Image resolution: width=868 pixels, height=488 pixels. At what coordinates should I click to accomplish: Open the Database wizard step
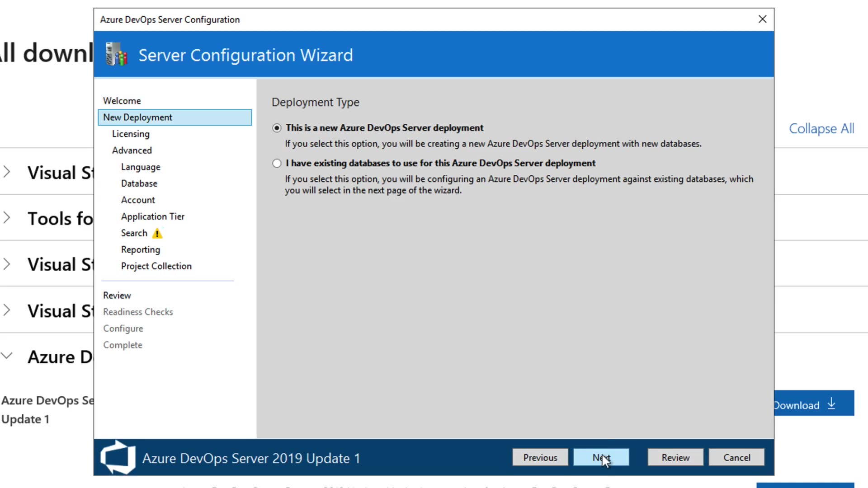[x=139, y=183]
